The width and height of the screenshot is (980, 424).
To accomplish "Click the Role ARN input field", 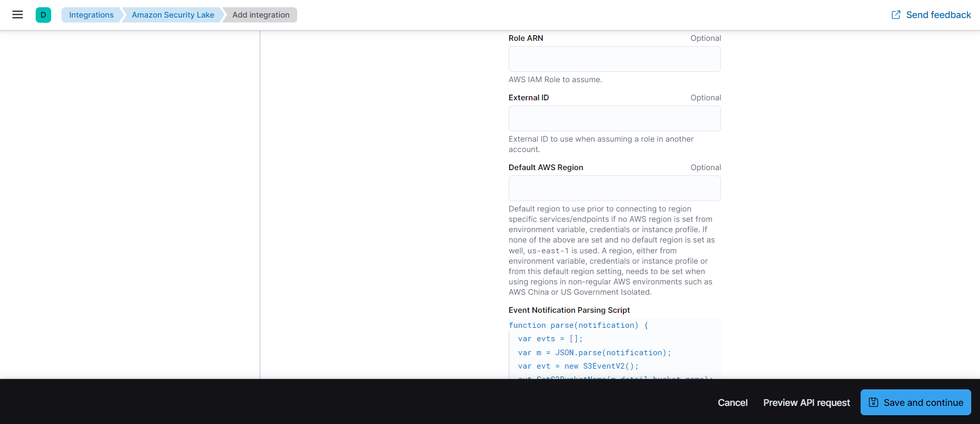I will point(614,58).
